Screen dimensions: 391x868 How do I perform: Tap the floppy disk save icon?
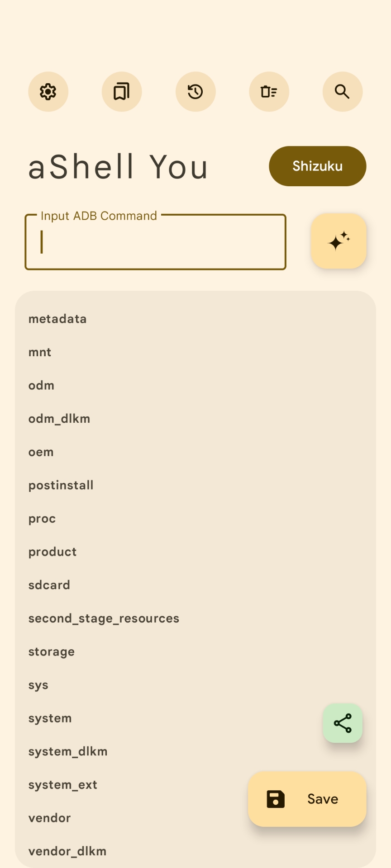276,799
